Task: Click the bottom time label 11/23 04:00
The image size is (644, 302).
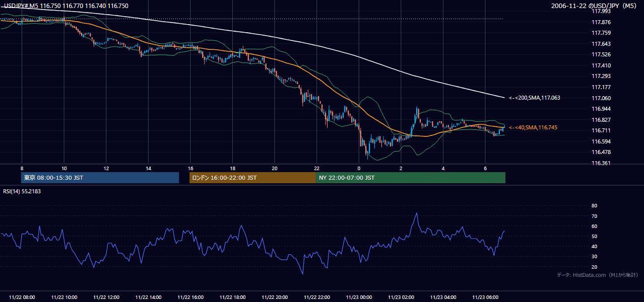Action: point(443,297)
